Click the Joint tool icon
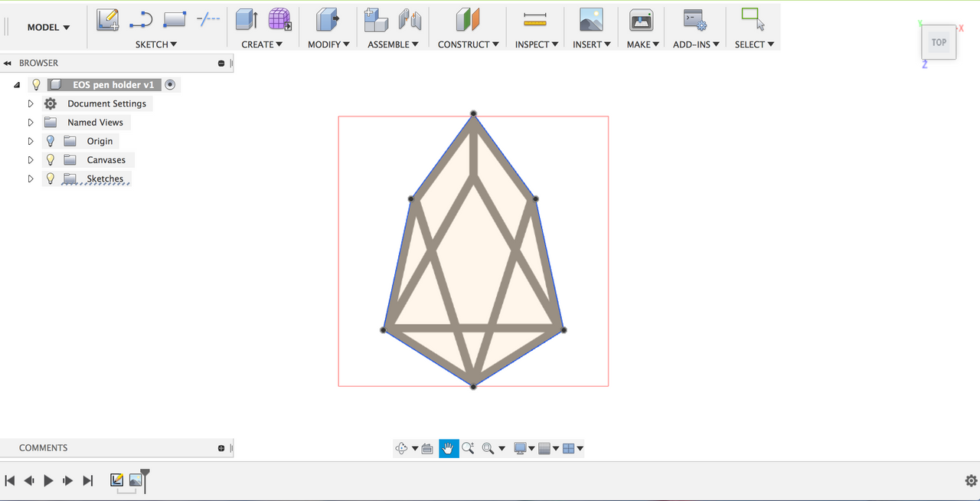 click(410, 20)
